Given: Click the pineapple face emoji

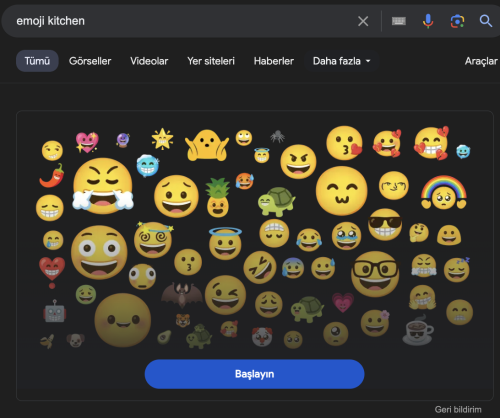Looking at the screenshot, I should click(x=218, y=198).
